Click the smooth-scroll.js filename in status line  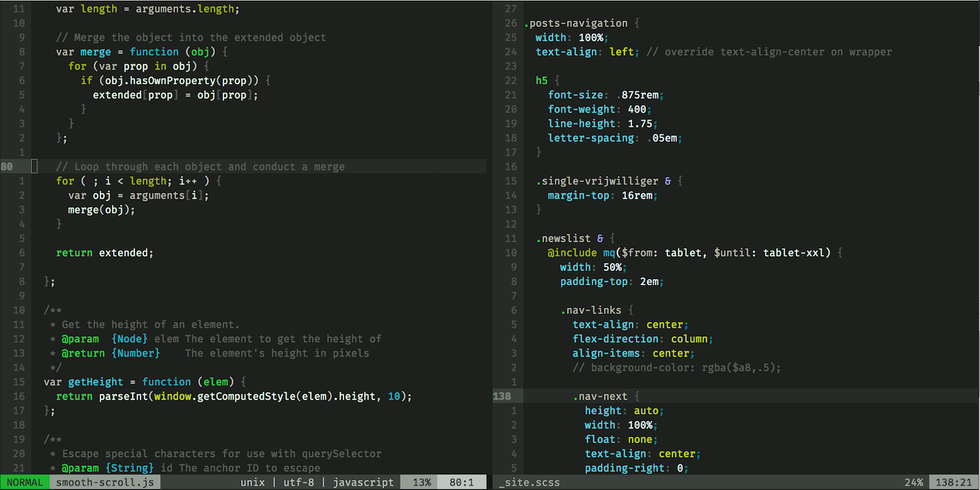(105, 482)
